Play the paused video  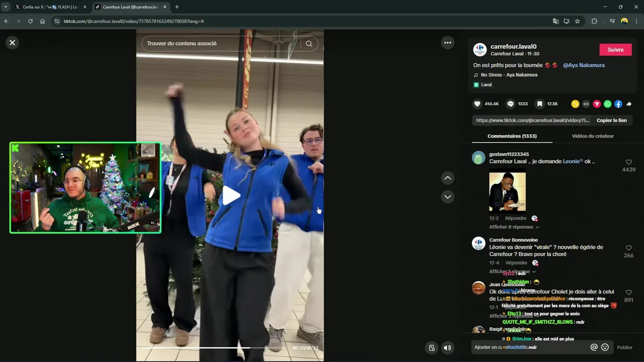click(230, 196)
